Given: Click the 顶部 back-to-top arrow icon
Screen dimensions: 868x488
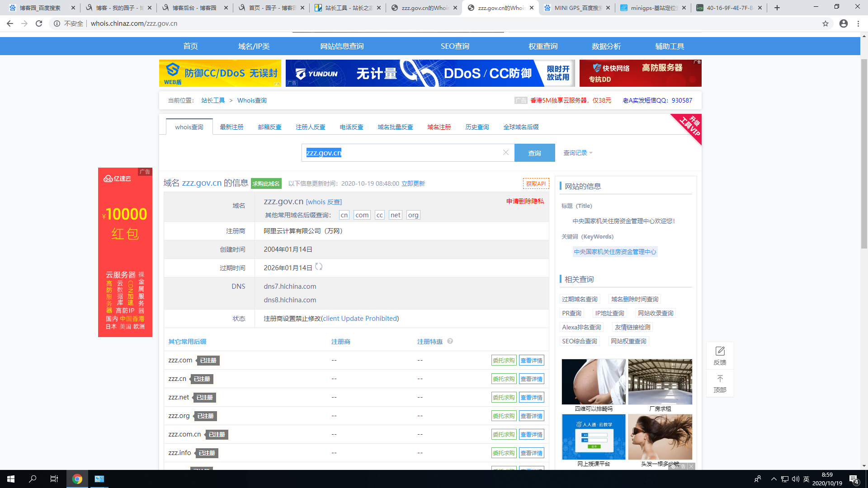Looking at the screenshot, I should pyautogui.click(x=720, y=379).
